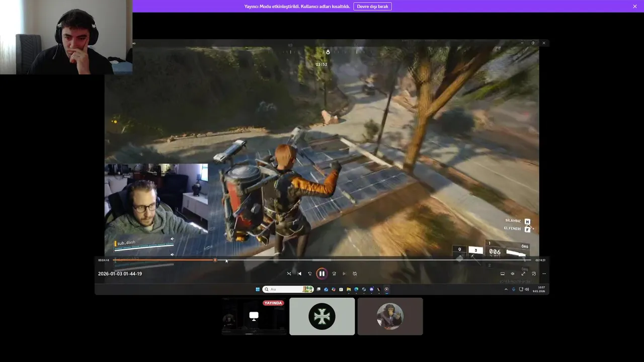The image size is (644, 362).
Task: Open the player's three-dots more options menu
Action: 544,274
